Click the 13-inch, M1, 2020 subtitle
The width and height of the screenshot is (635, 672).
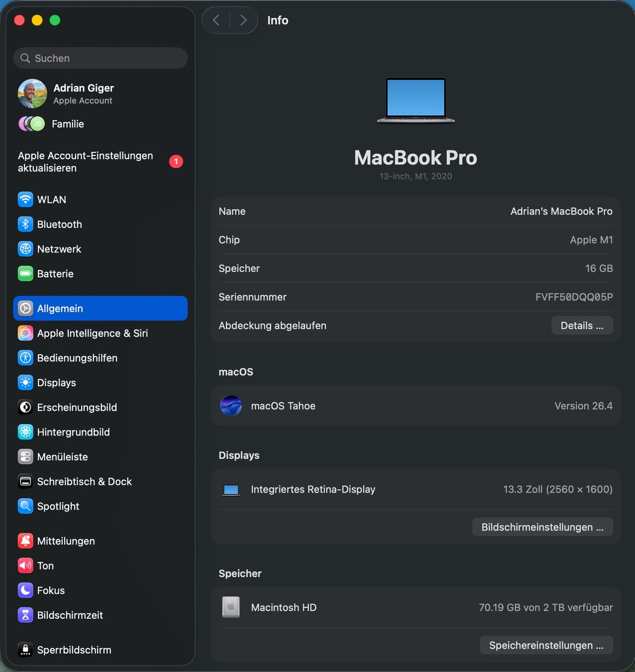pos(416,176)
